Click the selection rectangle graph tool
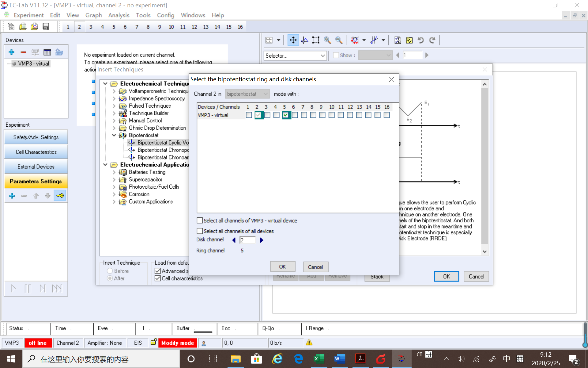The width and height of the screenshot is (588, 368). pyautogui.click(x=316, y=40)
